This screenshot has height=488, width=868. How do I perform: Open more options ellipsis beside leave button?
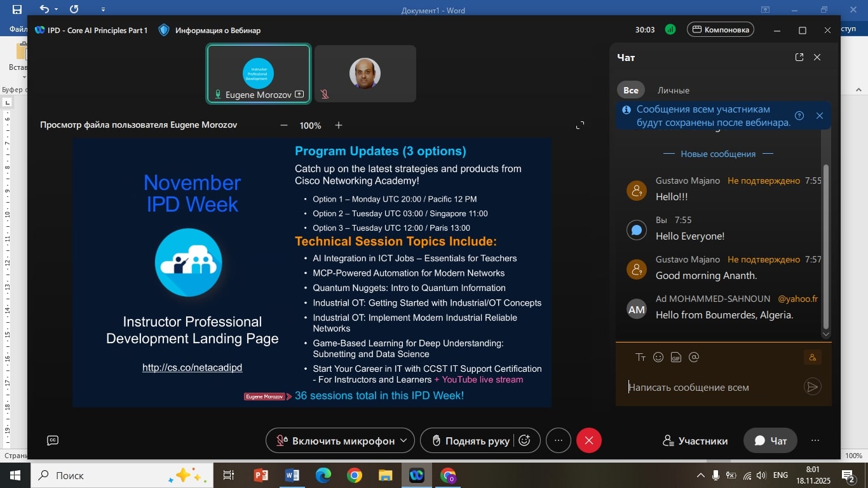[x=559, y=440]
